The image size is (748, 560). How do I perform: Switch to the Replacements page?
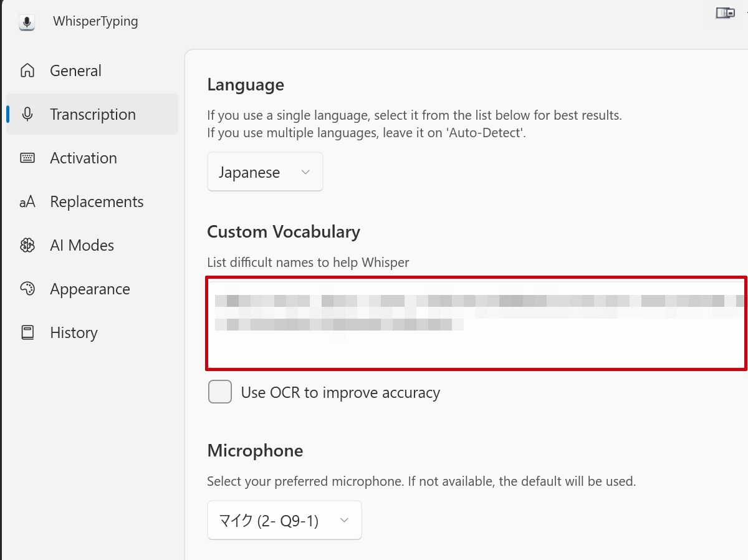(97, 201)
